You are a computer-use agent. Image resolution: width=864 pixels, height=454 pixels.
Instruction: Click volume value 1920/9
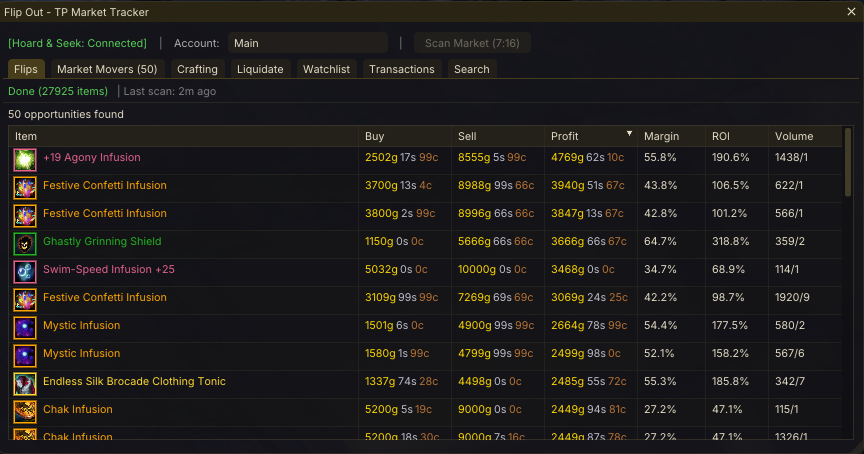pos(792,298)
